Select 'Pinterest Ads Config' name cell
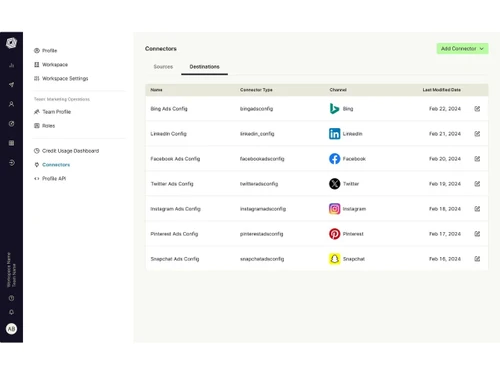The width and height of the screenshot is (500, 375). [174, 234]
